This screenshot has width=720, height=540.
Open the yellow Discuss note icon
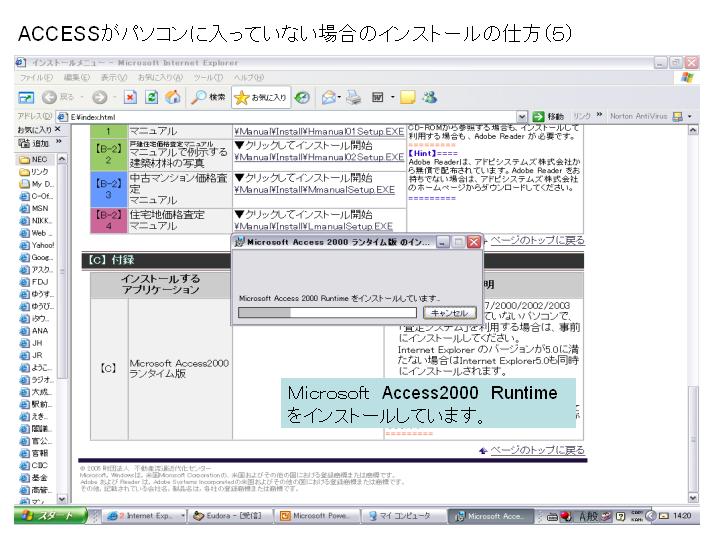407,97
